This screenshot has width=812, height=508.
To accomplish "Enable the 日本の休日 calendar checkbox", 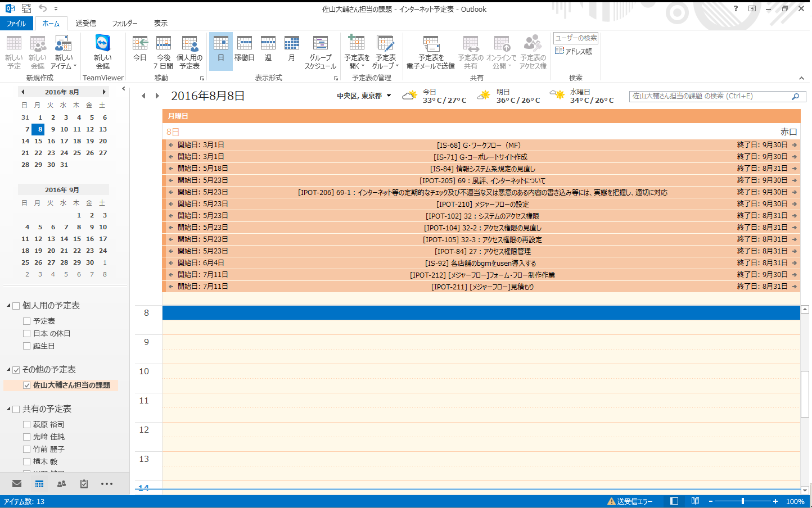I will (x=26, y=334).
